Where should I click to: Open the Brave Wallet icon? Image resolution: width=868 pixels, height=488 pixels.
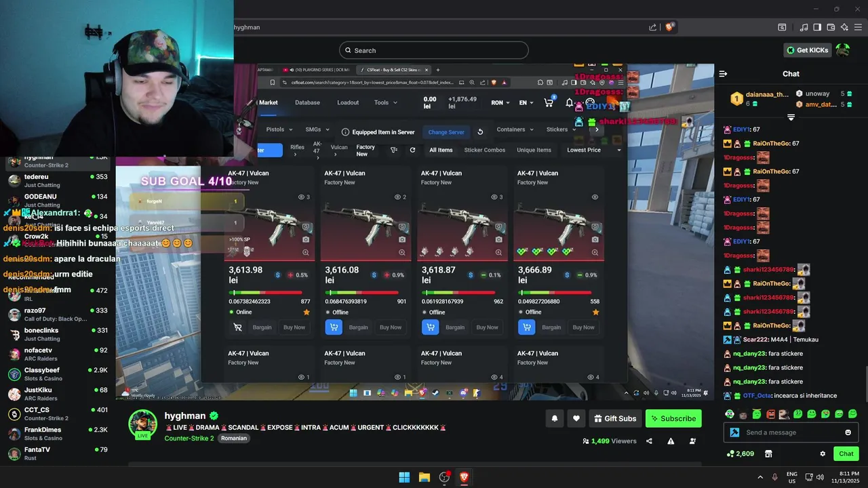pos(831,27)
